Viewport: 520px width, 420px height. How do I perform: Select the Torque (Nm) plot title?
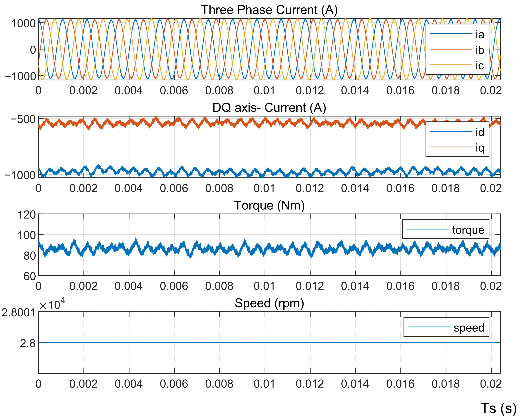click(x=269, y=205)
